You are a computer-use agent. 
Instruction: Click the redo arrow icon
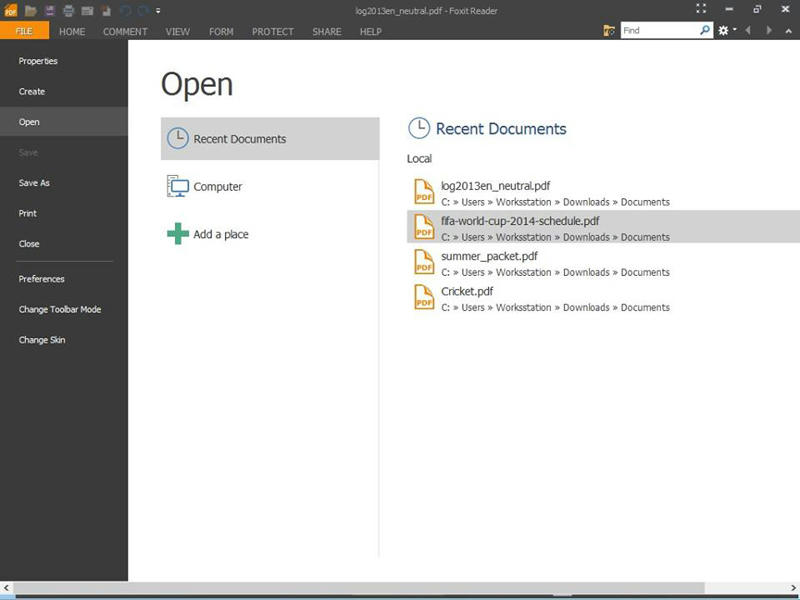(143, 10)
